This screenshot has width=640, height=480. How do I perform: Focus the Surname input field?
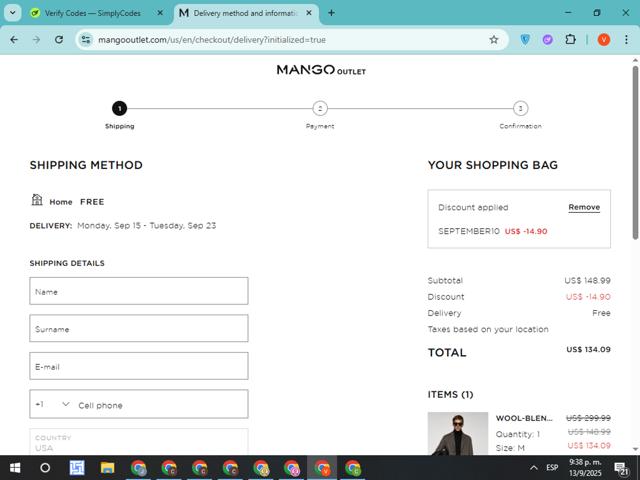click(x=139, y=328)
